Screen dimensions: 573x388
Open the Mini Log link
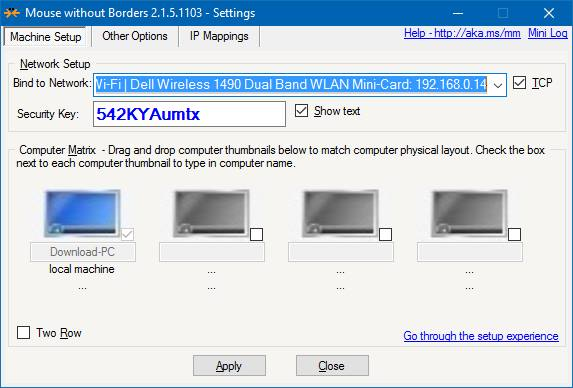[x=547, y=33]
